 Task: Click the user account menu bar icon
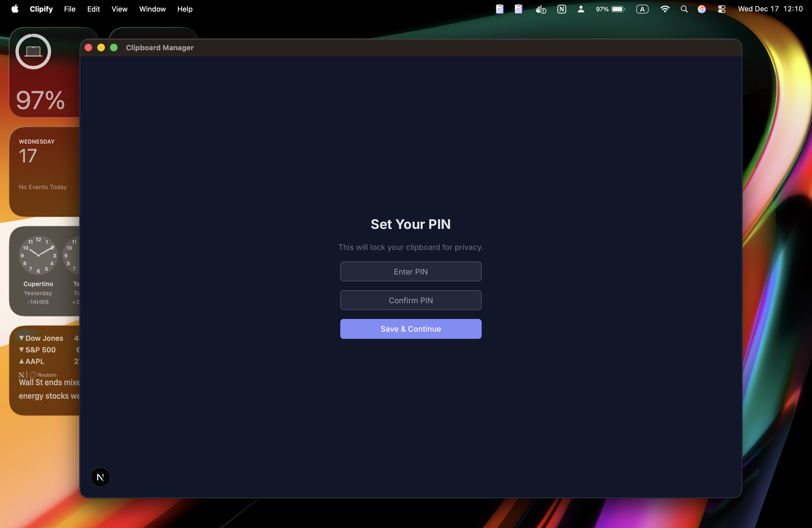[581, 9]
